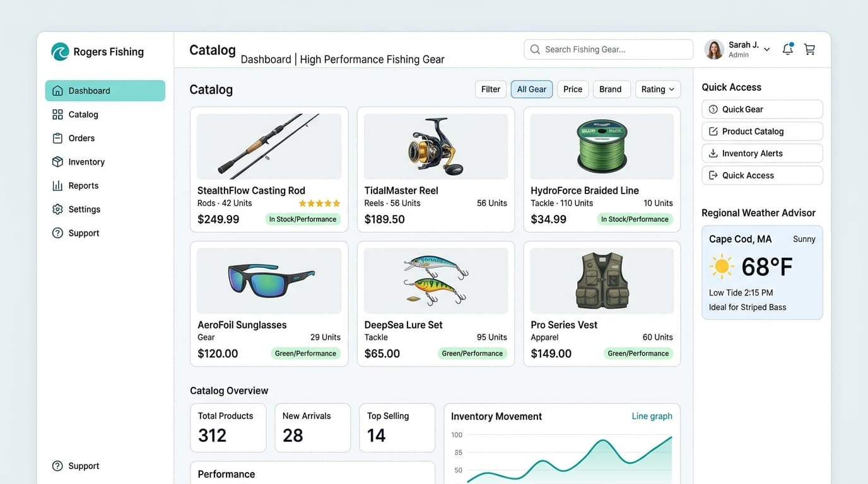Screen dimensions: 868x484
Task: Click the Inventory Alerts download icon
Action: click(x=713, y=153)
